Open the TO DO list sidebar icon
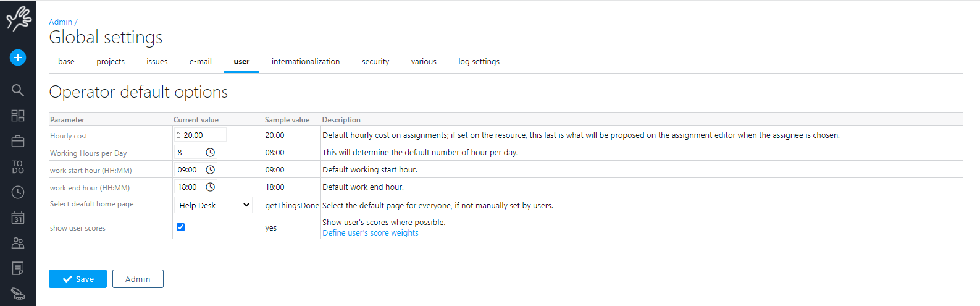980x306 pixels. pyautogui.click(x=18, y=167)
